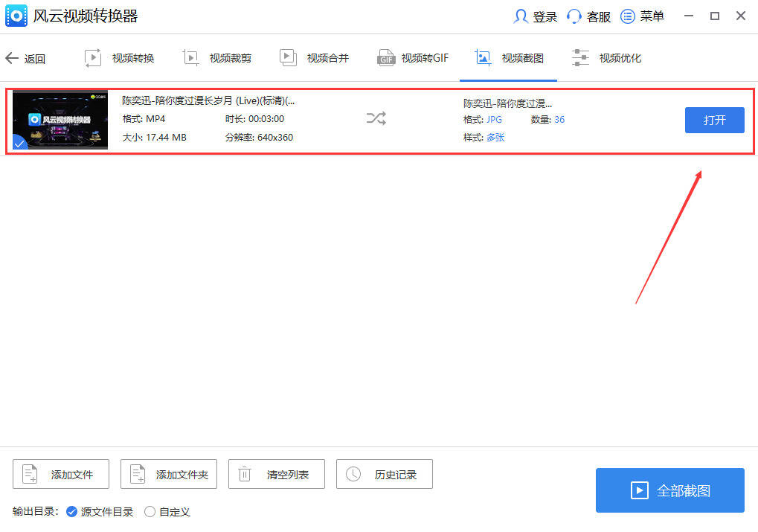This screenshot has height=532, width=758.
Task: Minimize the converter window
Action: (689, 16)
